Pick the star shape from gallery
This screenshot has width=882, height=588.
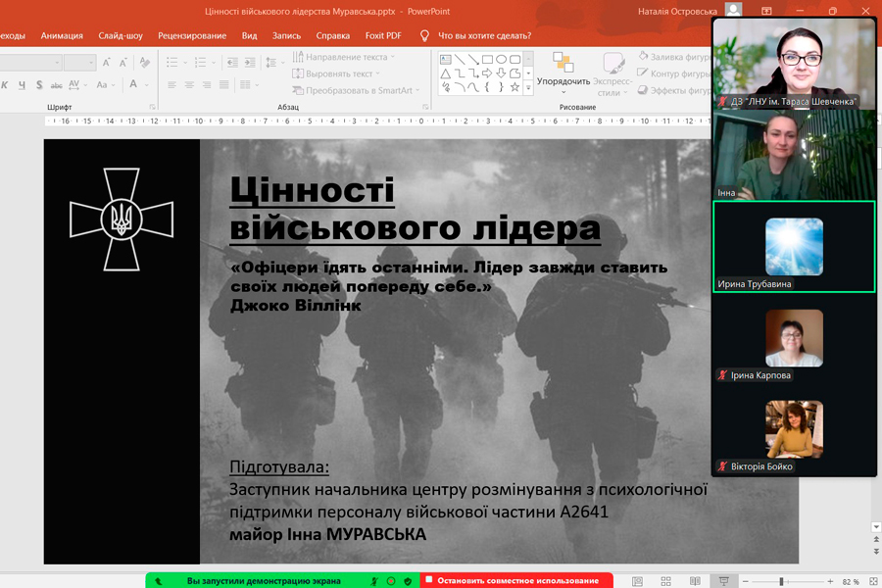coord(514,87)
